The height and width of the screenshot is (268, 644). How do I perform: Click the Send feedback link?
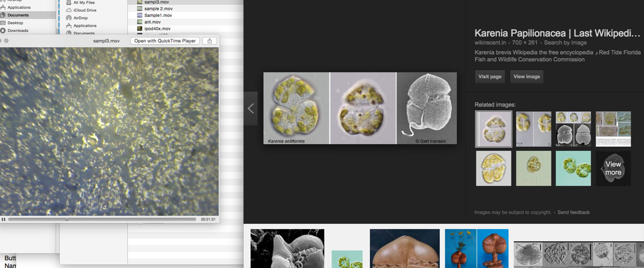coord(574,212)
